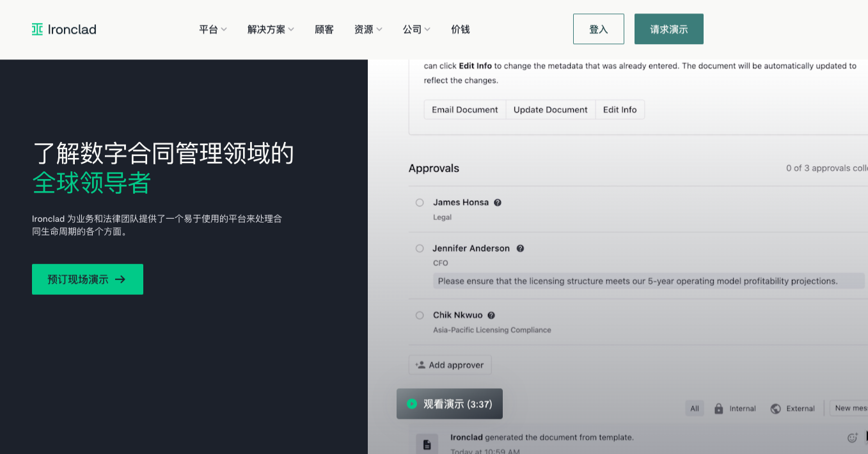Play the 观看演示 video
Screen dimensions: 868x454
450,403
